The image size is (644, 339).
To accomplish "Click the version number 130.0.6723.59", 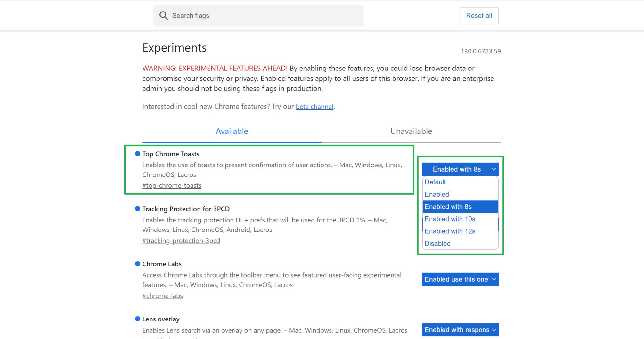I will (481, 51).
